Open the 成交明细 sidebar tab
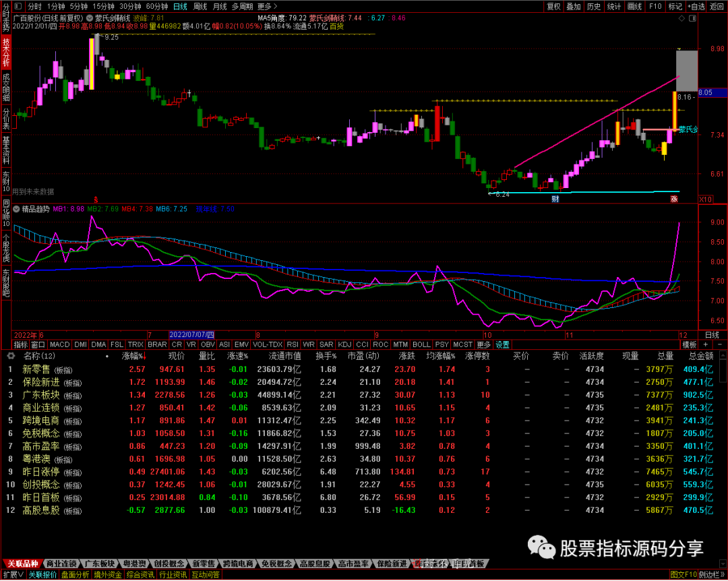 [6, 87]
